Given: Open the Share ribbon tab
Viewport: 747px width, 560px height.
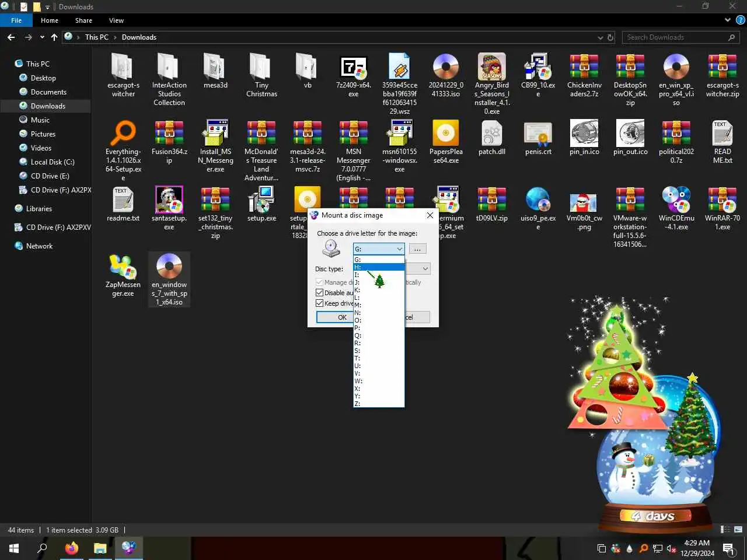Looking at the screenshot, I should click(83, 20).
